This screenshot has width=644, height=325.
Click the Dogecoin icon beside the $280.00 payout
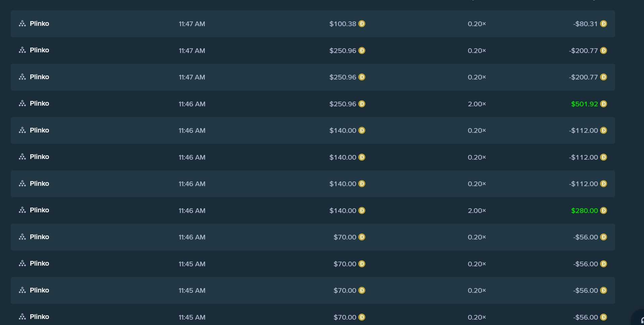pos(603,211)
